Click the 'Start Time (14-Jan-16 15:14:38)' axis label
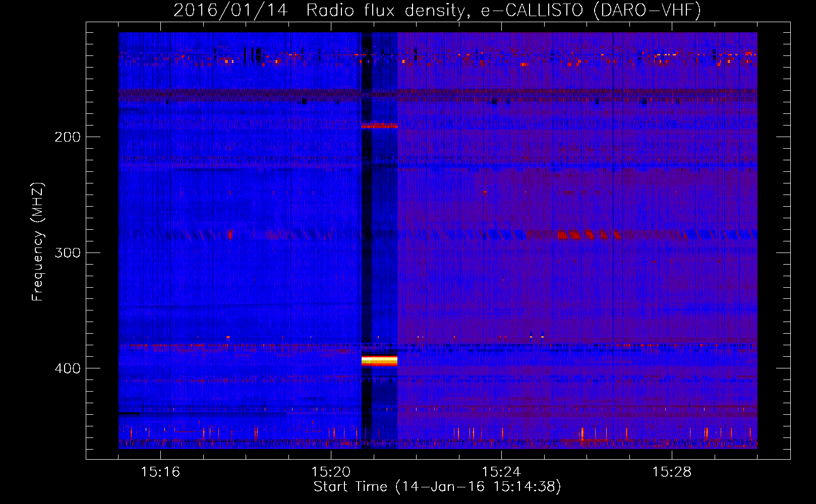The width and height of the screenshot is (816, 504). click(437, 487)
